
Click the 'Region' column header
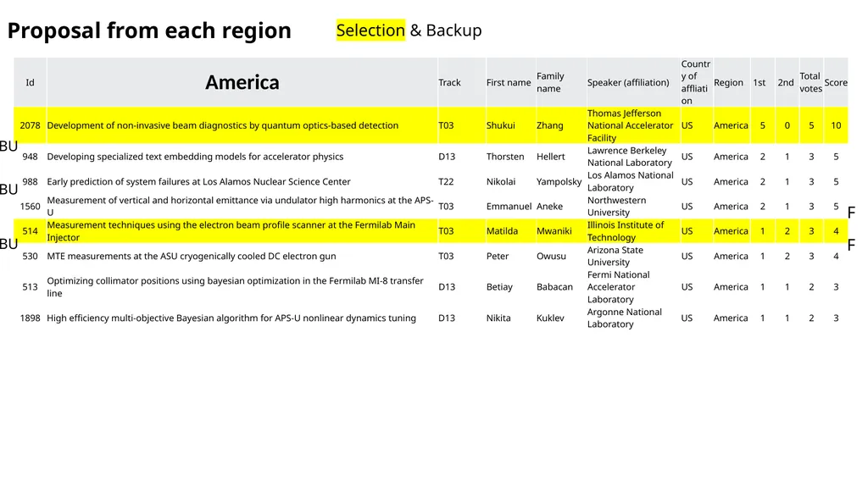728,82
